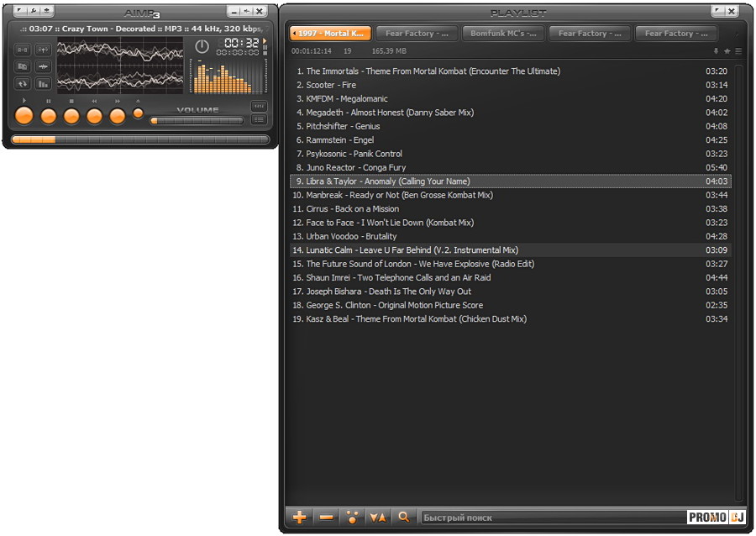Select the 1997 - Mortal Kombat playlist tab

(330, 34)
